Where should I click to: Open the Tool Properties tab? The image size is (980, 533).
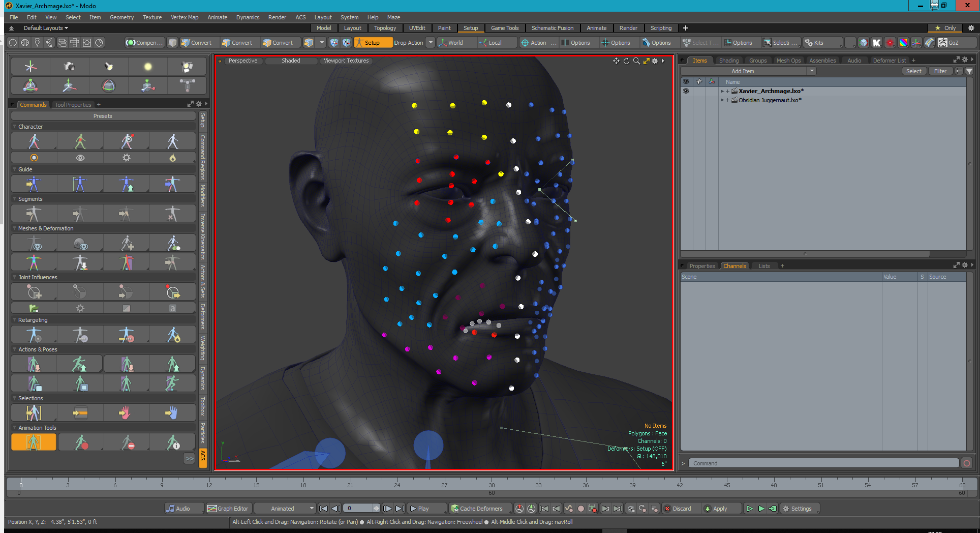[x=73, y=105]
